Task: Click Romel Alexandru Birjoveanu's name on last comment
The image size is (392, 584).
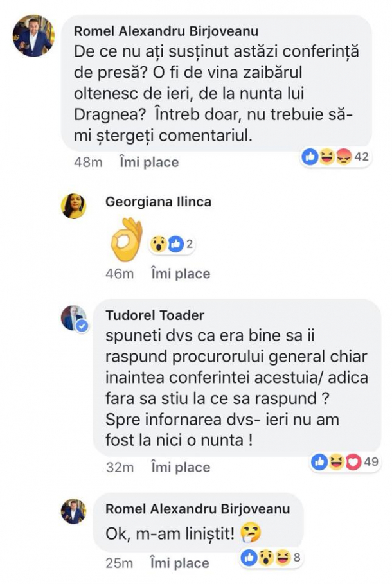Action: (197, 509)
